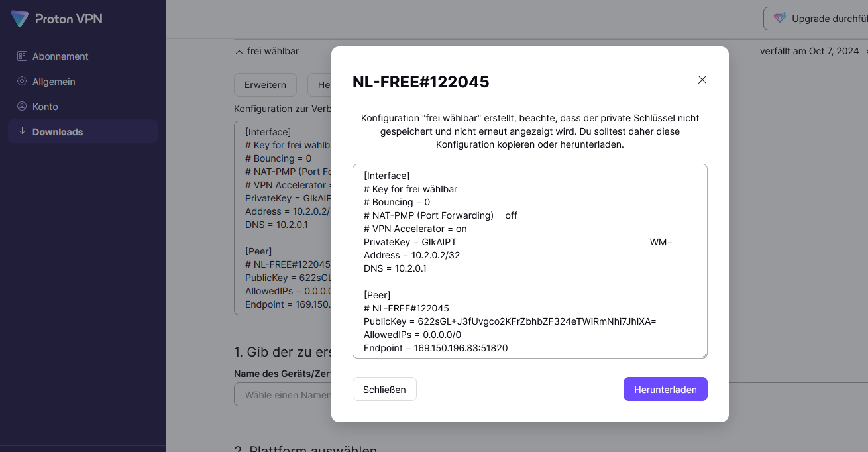Collapse the "frei wählbar" chevron expander
The width and height of the screenshot is (868, 452).
tap(239, 51)
